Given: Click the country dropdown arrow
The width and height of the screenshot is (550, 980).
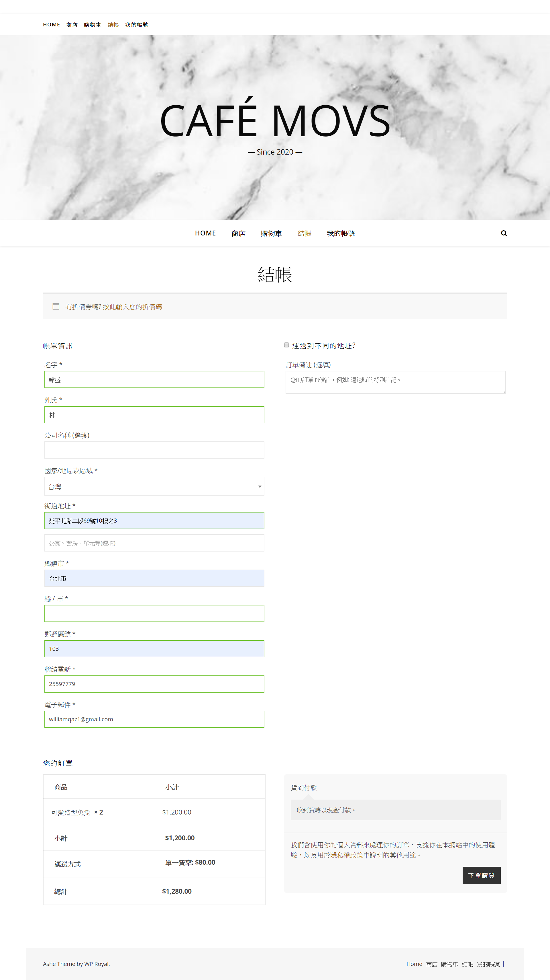Looking at the screenshot, I should pyautogui.click(x=260, y=487).
